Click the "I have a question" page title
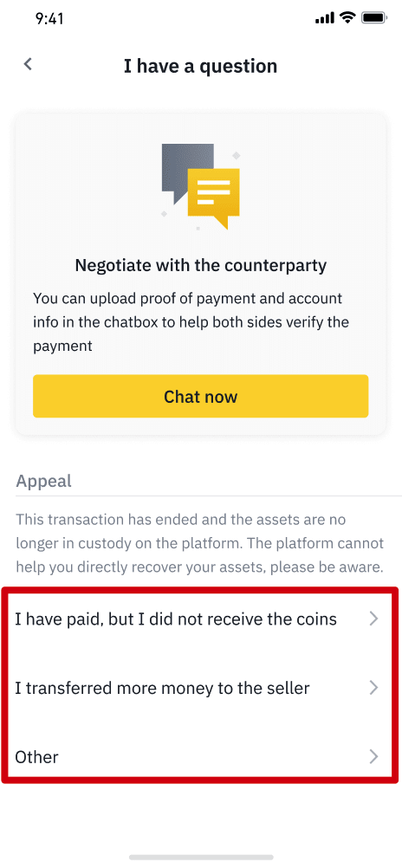Screen dimensions: 402x868 coord(200,66)
